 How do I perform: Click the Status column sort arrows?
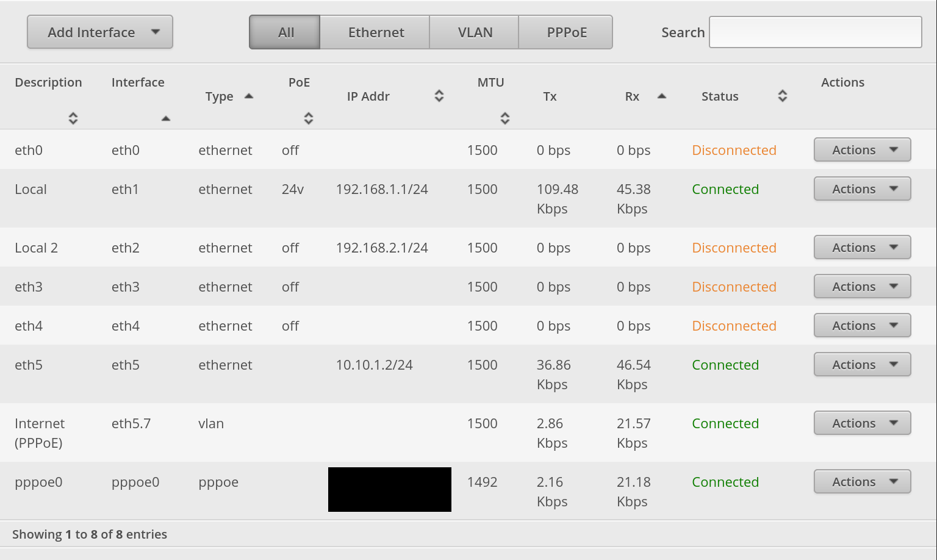pos(783,96)
